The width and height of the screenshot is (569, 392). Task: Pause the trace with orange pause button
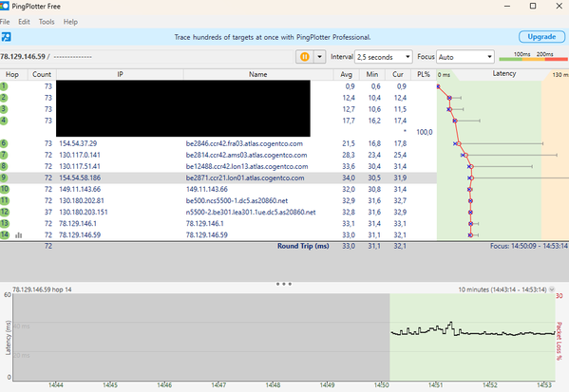(x=305, y=57)
